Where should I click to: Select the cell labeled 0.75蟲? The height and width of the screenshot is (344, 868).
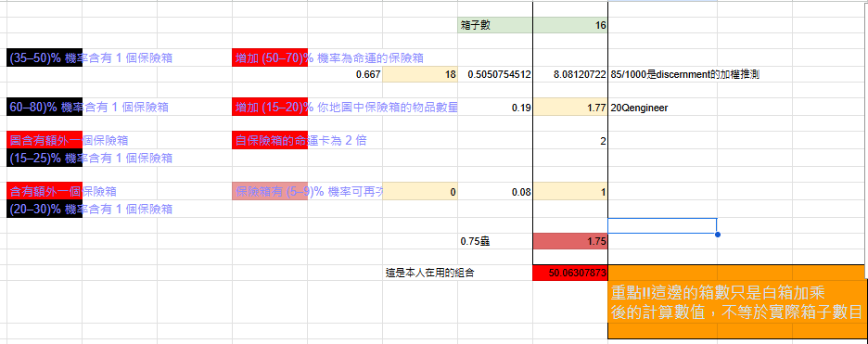coord(494,241)
